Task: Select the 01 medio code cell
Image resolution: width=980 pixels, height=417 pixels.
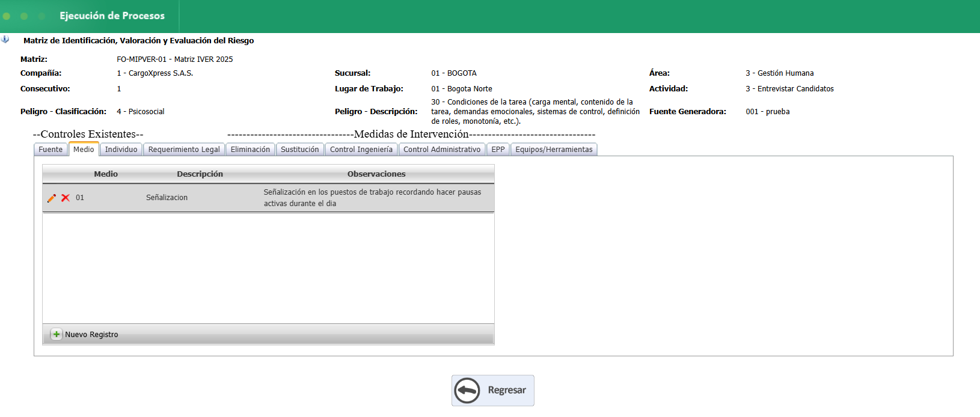Action: click(80, 198)
